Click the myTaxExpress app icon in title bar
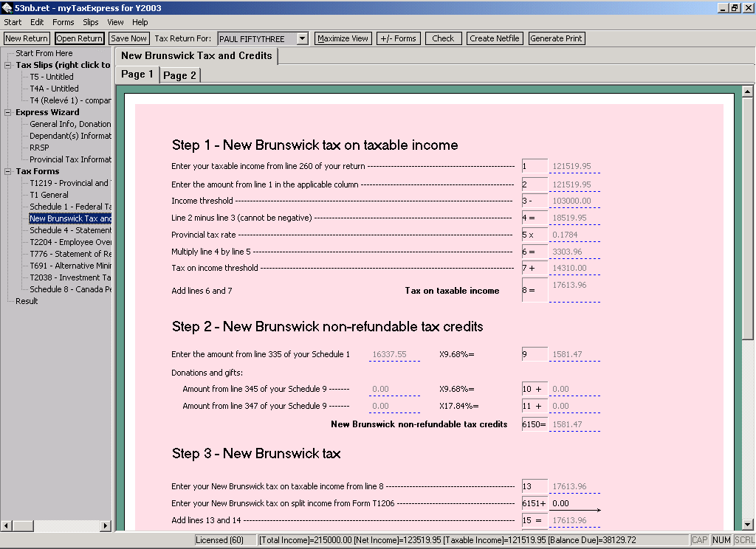Viewport: 756px width, 549px height. (x=7, y=7)
